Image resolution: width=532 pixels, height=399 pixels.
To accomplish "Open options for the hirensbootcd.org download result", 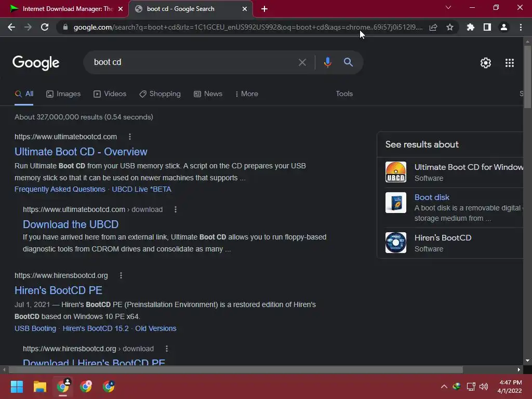I will [167, 349].
